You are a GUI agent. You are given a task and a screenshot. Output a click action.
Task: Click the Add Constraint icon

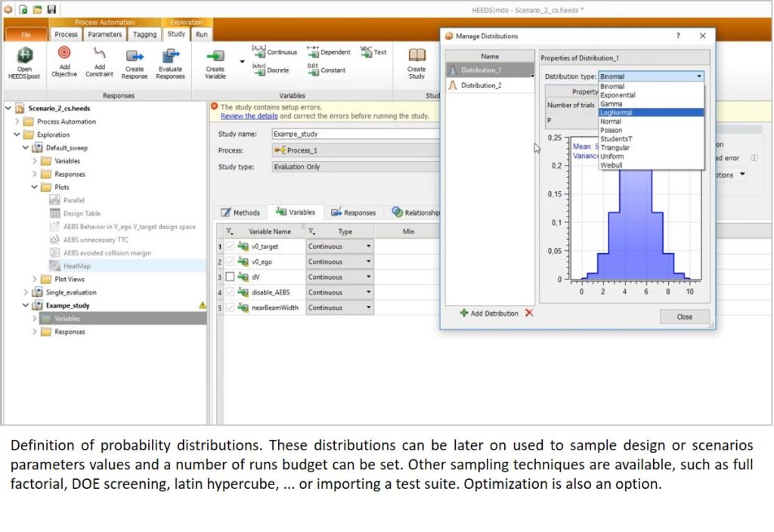pyautogui.click(x=99, y=53)
